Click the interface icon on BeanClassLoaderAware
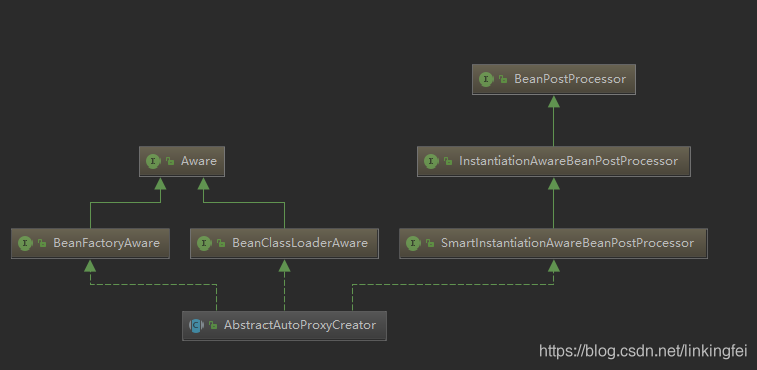Viewport: 757px width, 370px height. 204,243
